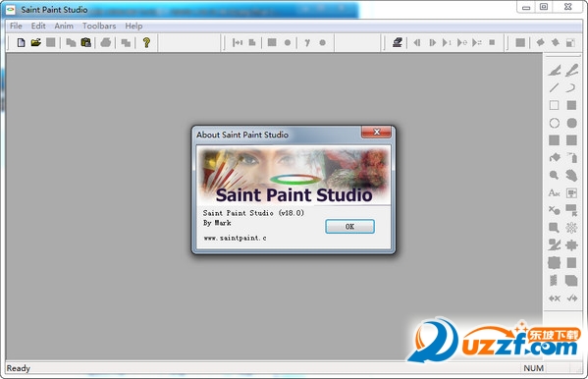This screenshot has width=588, height=379.
Task: Select the Text tool
Action: tap(554, 192)
